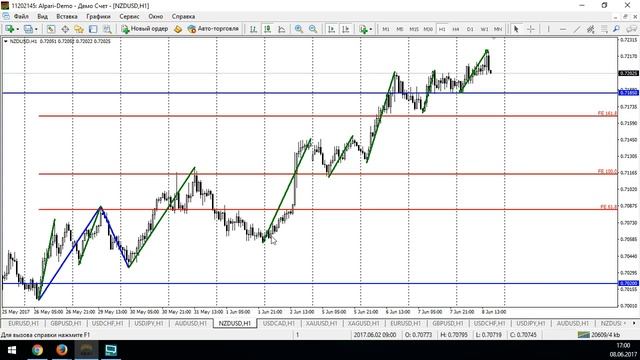Set timeframe to MN
Image resolution: width=640 pixels, height=360 pixels.
pyautogui.click(x=498, y=29)
